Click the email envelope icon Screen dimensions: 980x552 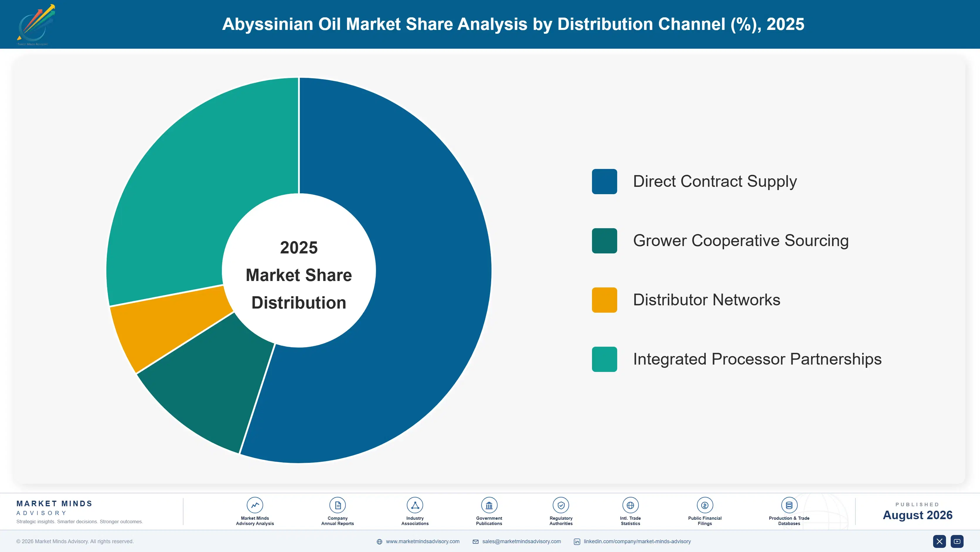(476, 542)
